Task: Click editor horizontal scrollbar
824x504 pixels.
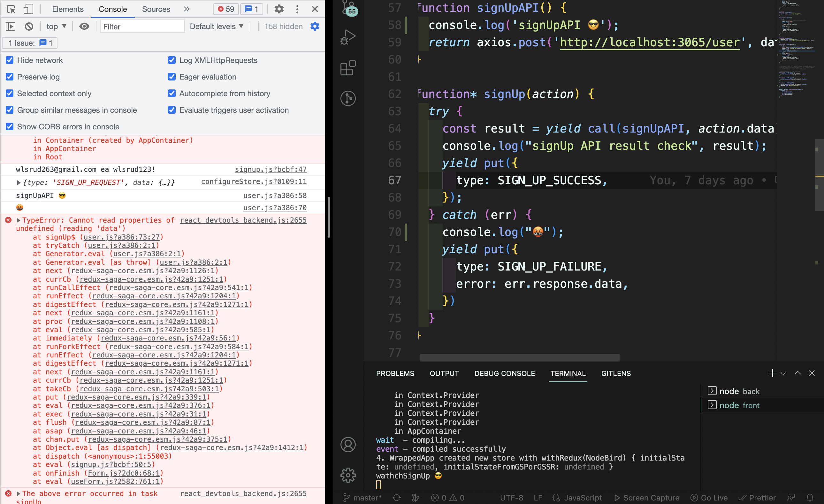Action: 520,357
